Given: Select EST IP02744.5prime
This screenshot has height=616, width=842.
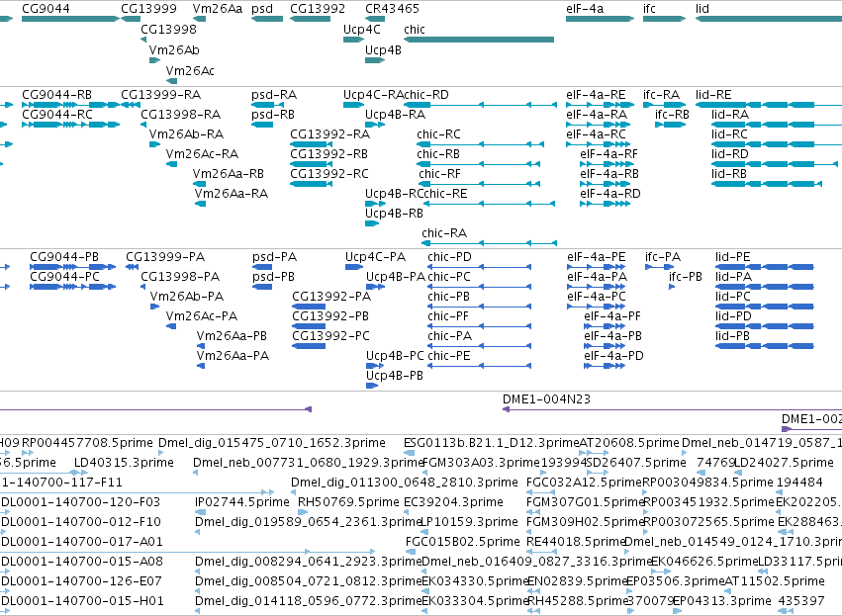Looking at the screenshot, I should click(242, 502).
